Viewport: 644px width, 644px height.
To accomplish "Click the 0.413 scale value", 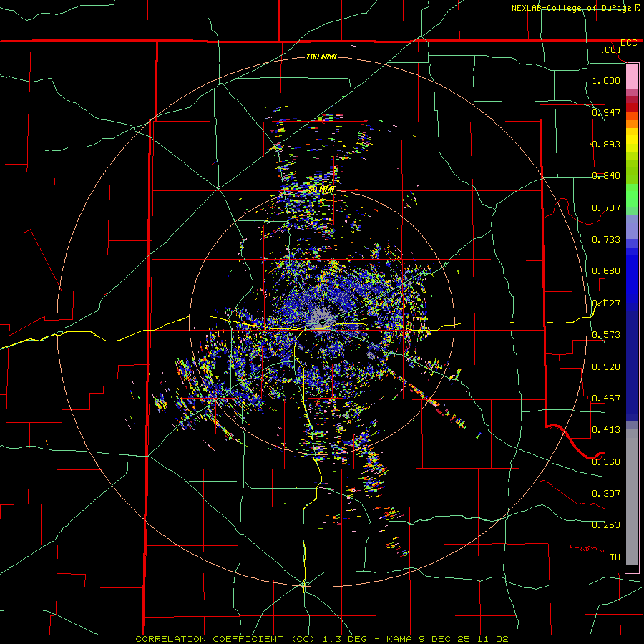I will coord(606,429).
